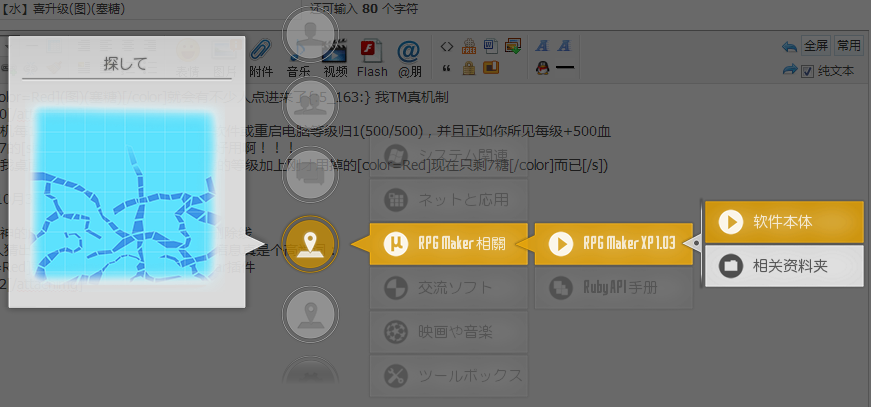Insert hidden content with the padlock icon

[x=469, y=68]
